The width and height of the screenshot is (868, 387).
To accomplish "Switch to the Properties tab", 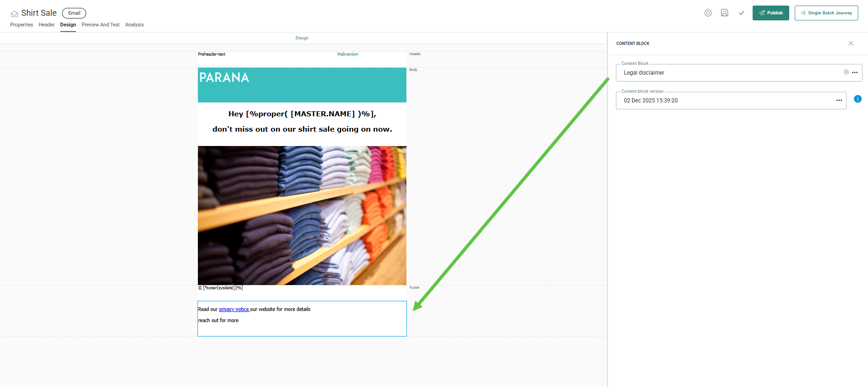I will [21, 25].
